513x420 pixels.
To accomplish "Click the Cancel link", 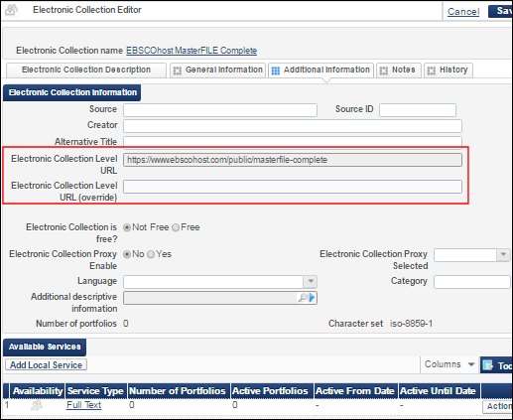I will (463, 12).
